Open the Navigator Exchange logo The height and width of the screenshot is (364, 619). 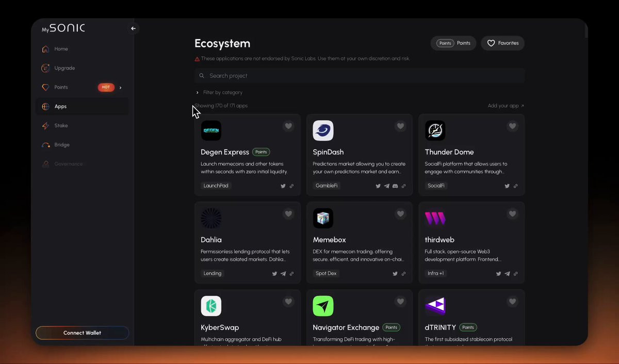[x=323, y=306]
